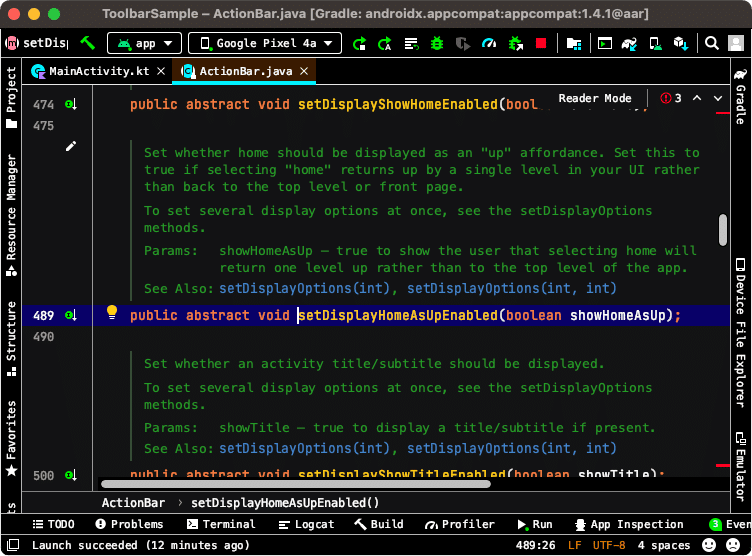
Task: Go to previous highlighted error arrow
Action: (x=697, y=98)
